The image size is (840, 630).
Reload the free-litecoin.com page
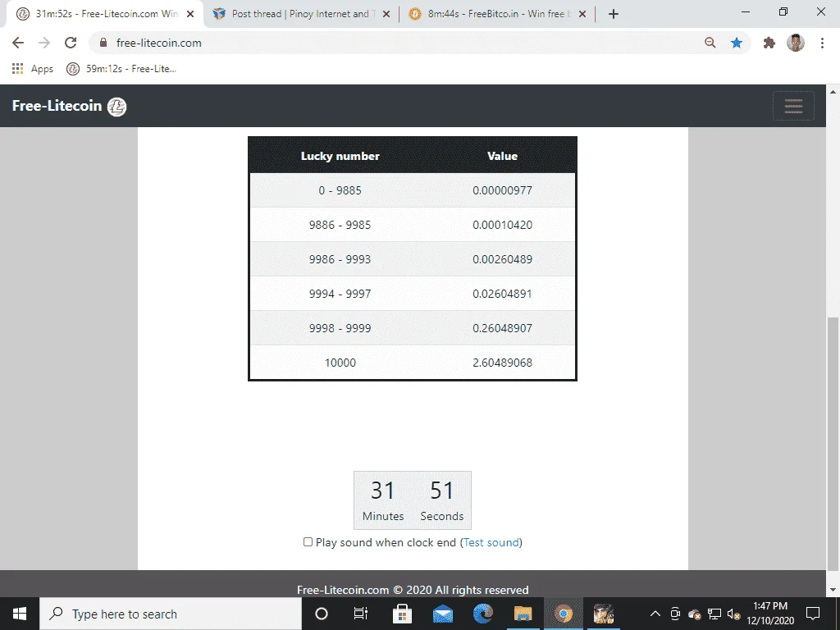pos(71,43)
